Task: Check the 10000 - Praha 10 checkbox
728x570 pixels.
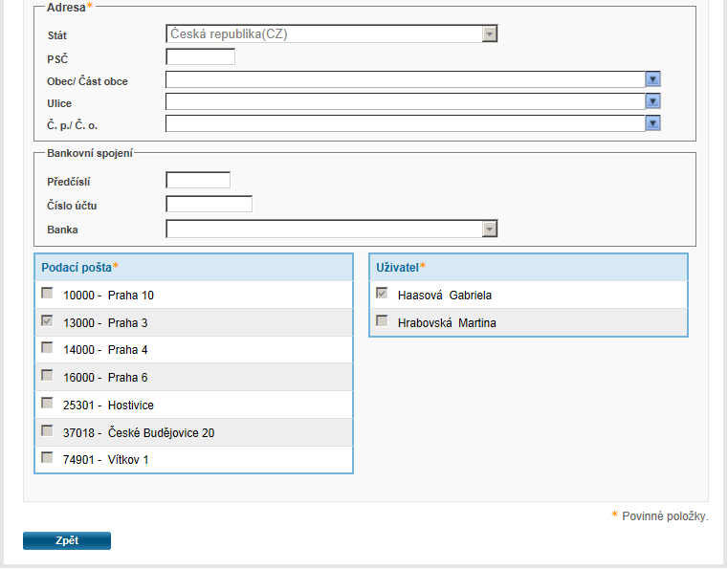Action: pyautogui.click(x=47, y=294)
